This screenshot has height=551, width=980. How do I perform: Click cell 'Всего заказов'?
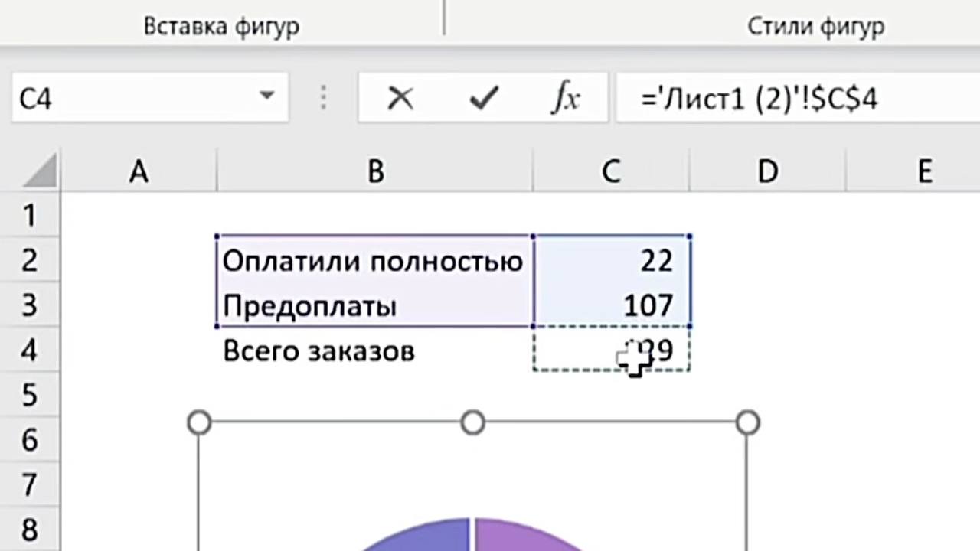375,350
